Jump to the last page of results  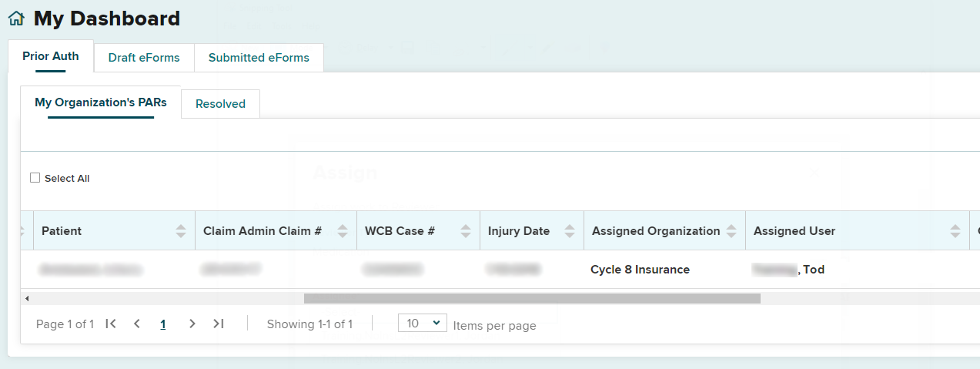pos(219,324)
